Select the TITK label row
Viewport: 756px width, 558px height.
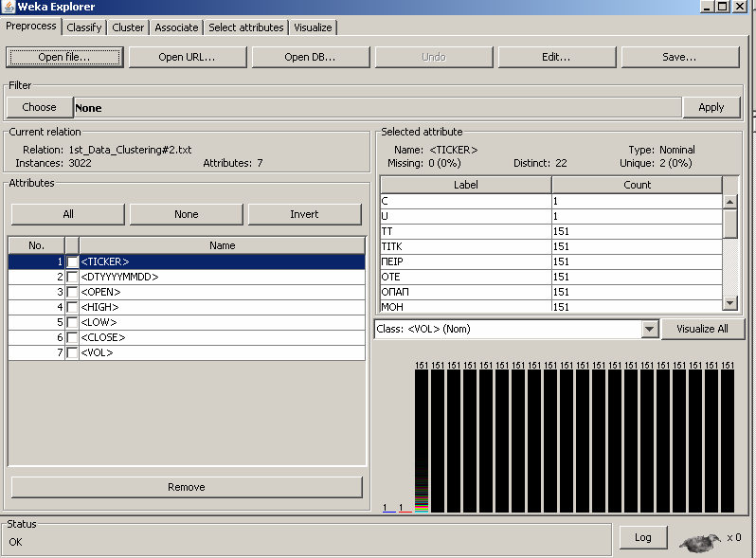coord(551,246)
